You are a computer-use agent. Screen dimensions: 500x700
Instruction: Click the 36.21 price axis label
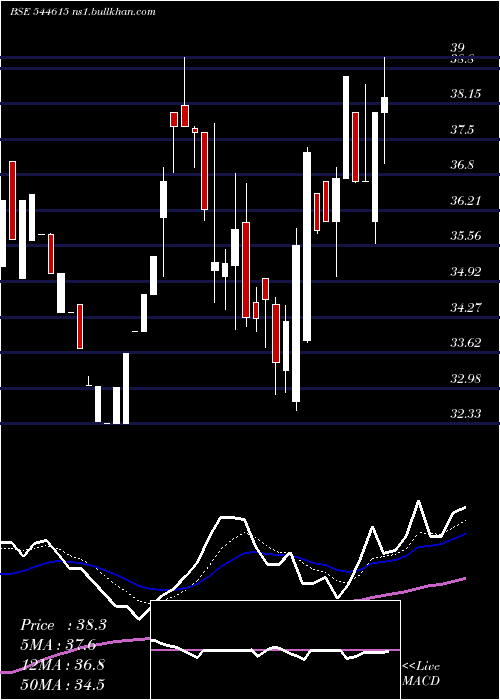466,201
